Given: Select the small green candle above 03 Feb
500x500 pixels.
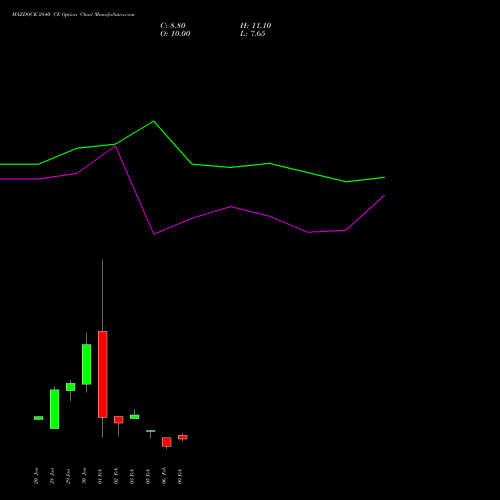Looking at the screenshot, I should (x=135, y=417).
